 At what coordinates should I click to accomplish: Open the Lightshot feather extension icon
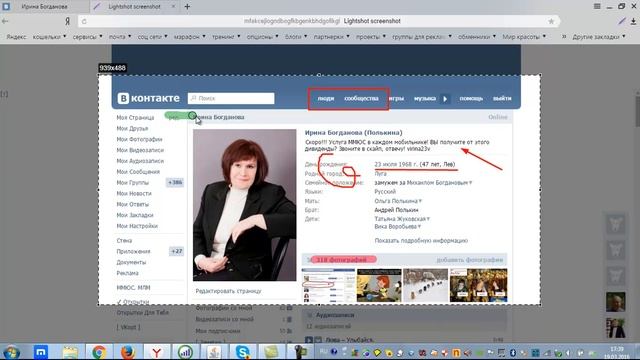pyautogui.click(x=622, y=21)
